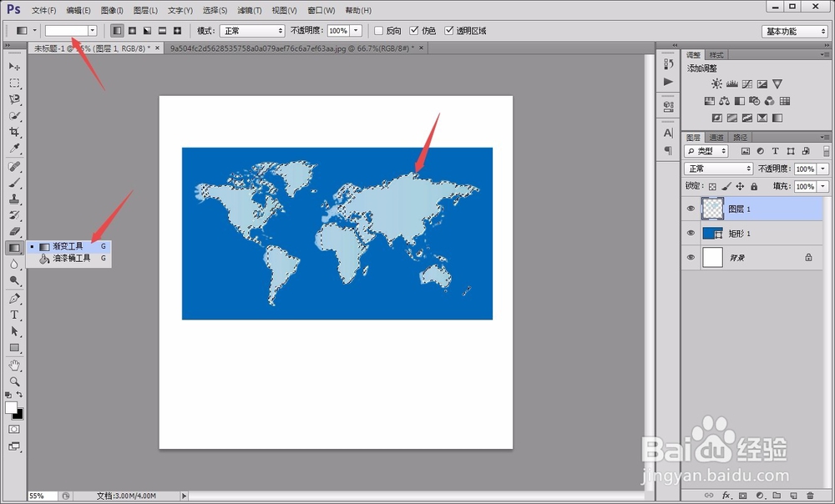Select the Crop tool
This screenshot has height=504, width=835.
pos(14,132)
